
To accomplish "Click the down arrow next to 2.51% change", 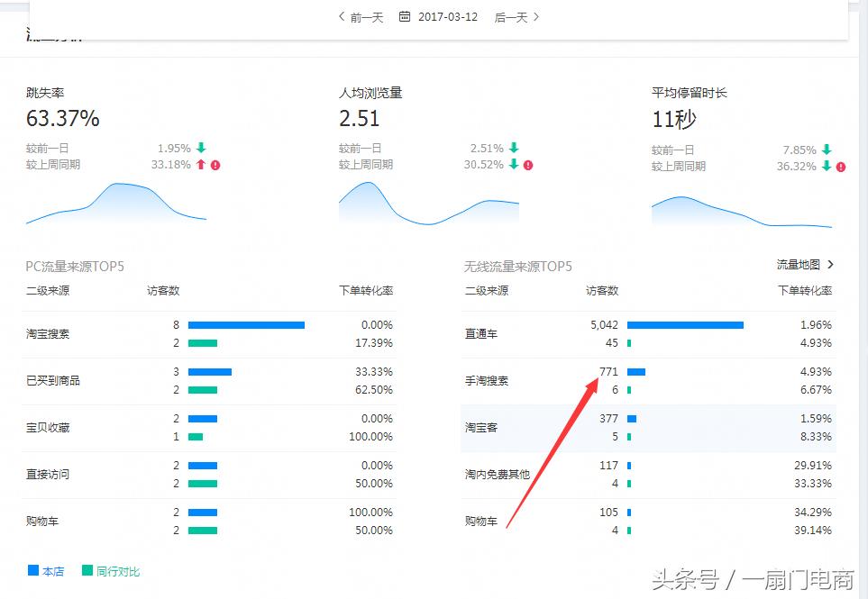I will 512,147.
